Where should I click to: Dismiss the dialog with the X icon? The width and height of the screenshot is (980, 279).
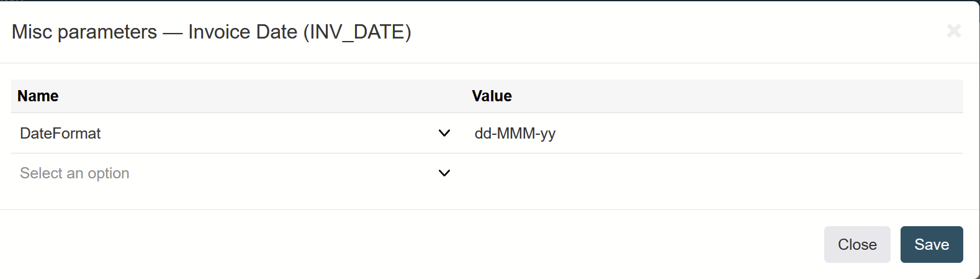954,30
